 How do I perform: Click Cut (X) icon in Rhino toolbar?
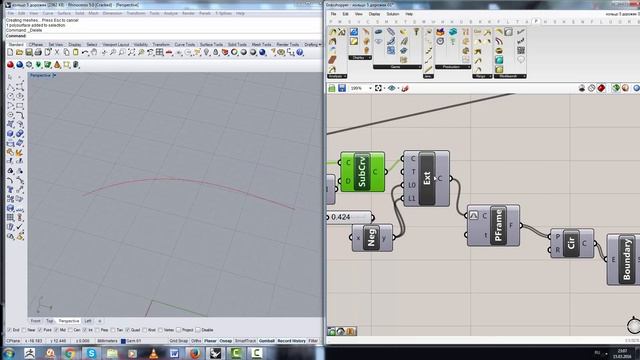[57, 52]
